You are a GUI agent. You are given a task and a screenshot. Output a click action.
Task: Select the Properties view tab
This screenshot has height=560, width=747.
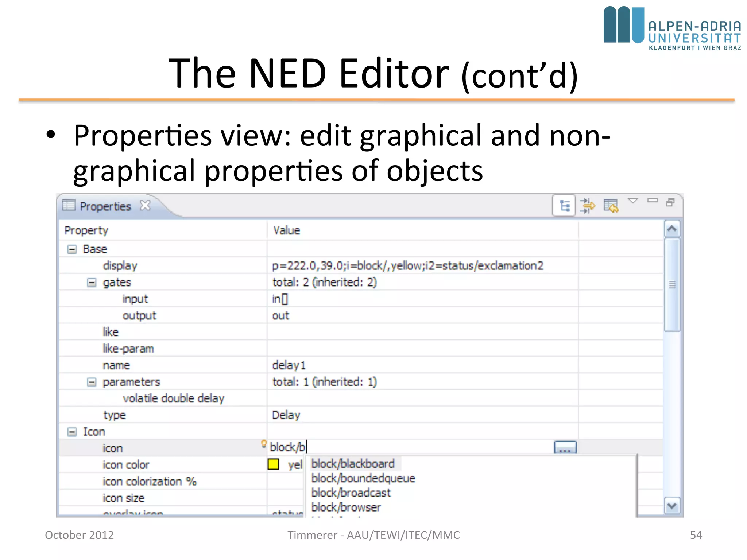105,206
